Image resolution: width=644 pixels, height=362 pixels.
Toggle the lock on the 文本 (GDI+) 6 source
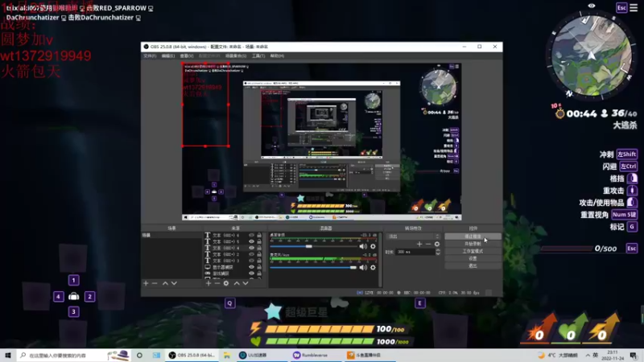pyautogui.click(x=259, y=236)
